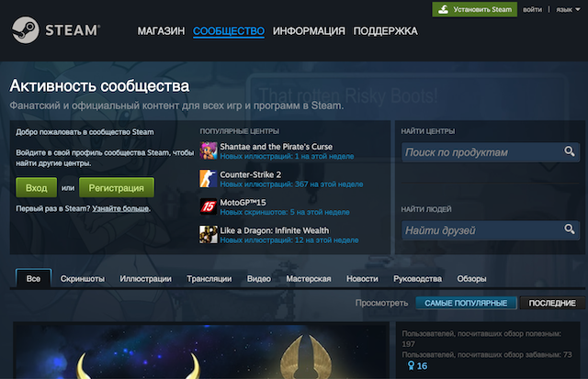Open the СООБЩЕСТВО menu
Viewport: 588px width, 379px height.
click(229, 30)
